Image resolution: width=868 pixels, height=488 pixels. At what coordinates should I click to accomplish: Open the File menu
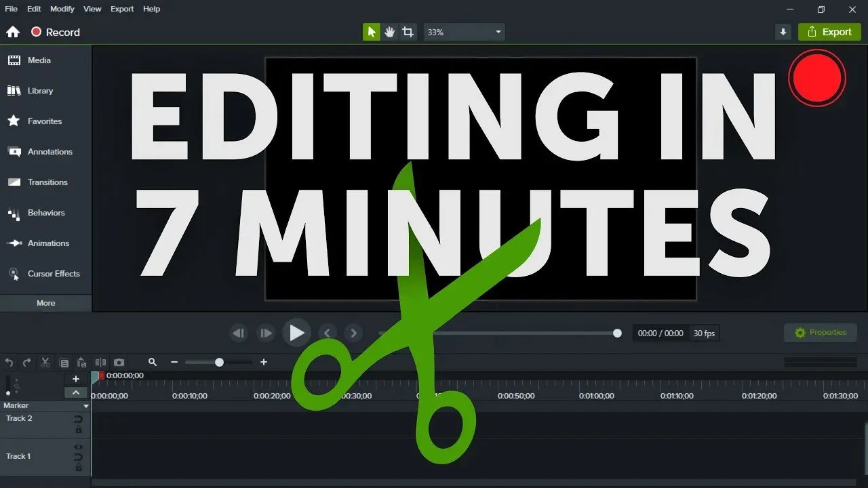click(x=11, y=9)
